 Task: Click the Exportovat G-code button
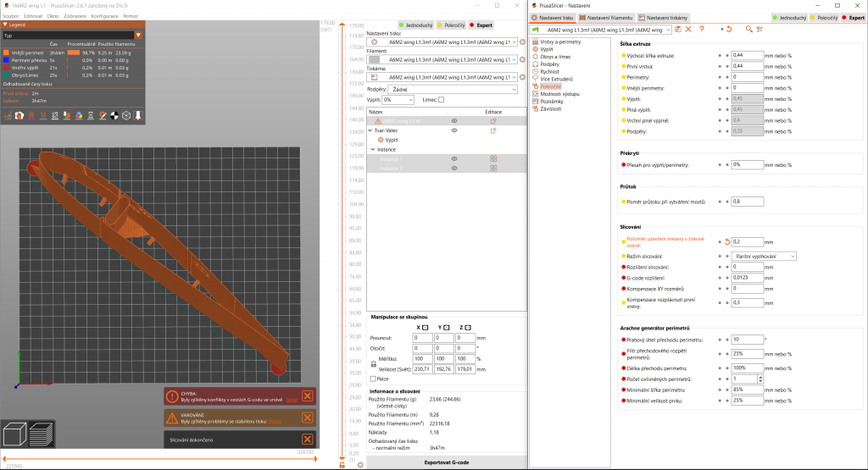[446, 462]
